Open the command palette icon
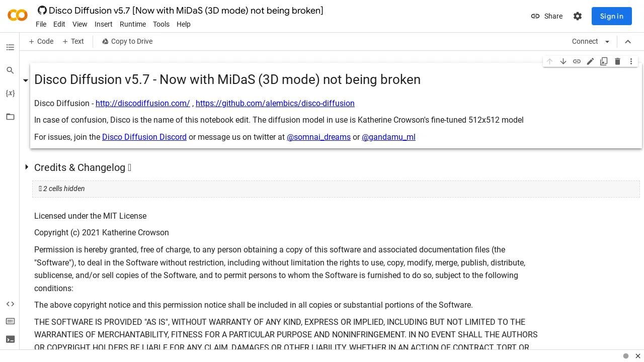Image resolution: width=644 pixels, height=362 pixels. point(10,321)
